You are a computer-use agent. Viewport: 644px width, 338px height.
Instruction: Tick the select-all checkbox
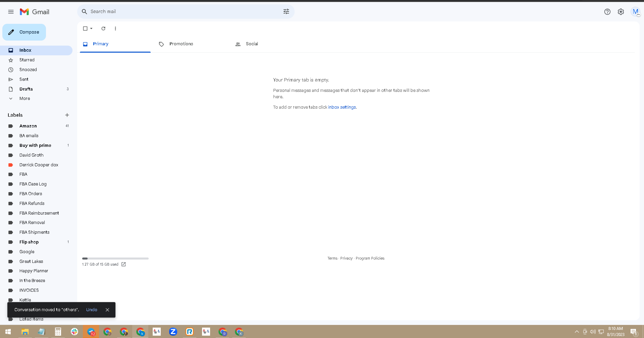tap(85, 29)
